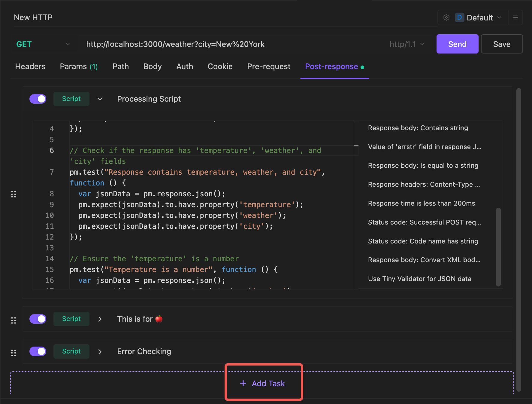Click the blue D environment badge

click(459, 17)
